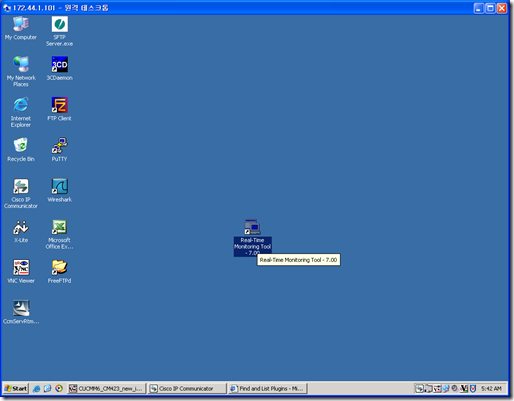Select My Network Places icon
514x401 pixels.
click(21, 71)
